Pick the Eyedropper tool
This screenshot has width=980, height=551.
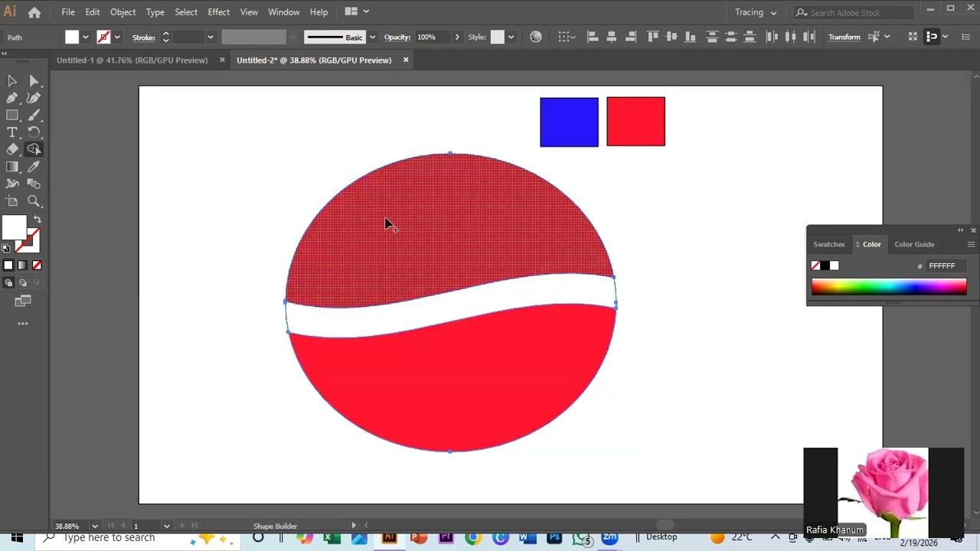pos(34,167)
